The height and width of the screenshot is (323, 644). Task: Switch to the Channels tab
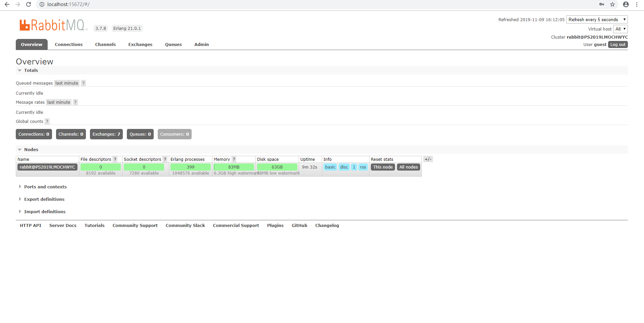click(x=105, y=44)
